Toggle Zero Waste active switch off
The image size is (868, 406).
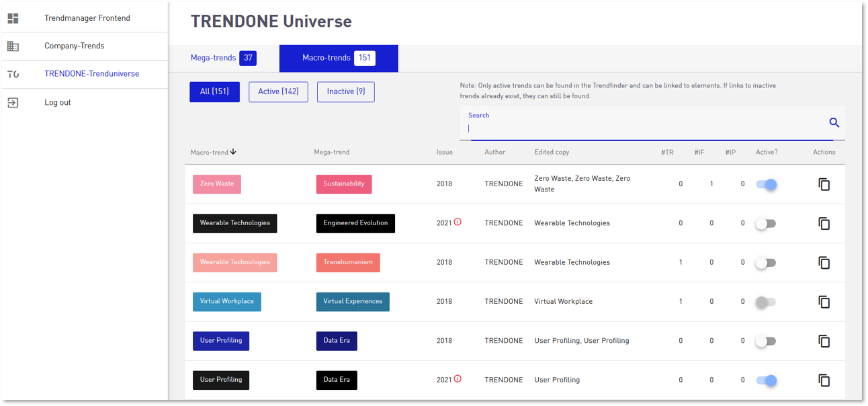click(x=766, y=184)
